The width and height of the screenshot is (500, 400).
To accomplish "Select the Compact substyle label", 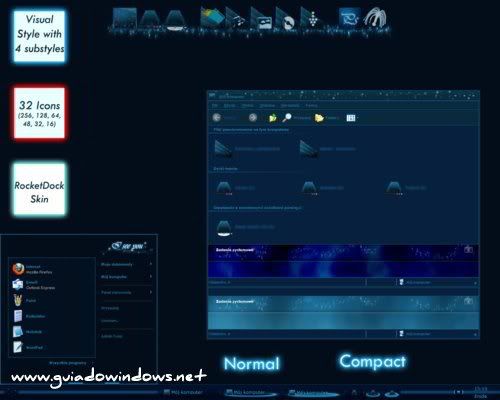I will coord(373,362).
